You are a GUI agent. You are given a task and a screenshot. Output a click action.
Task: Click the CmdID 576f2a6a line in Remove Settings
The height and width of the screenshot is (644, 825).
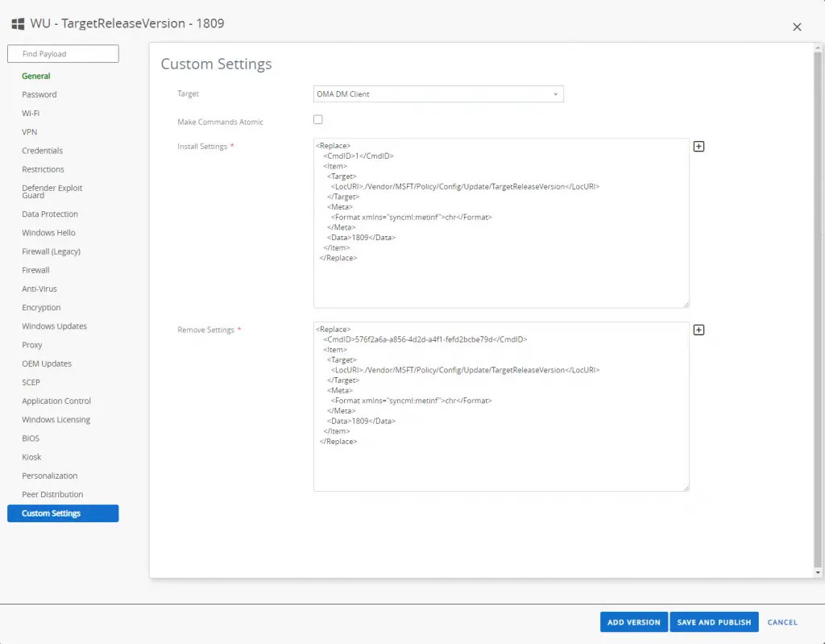[x=425, y=339]
